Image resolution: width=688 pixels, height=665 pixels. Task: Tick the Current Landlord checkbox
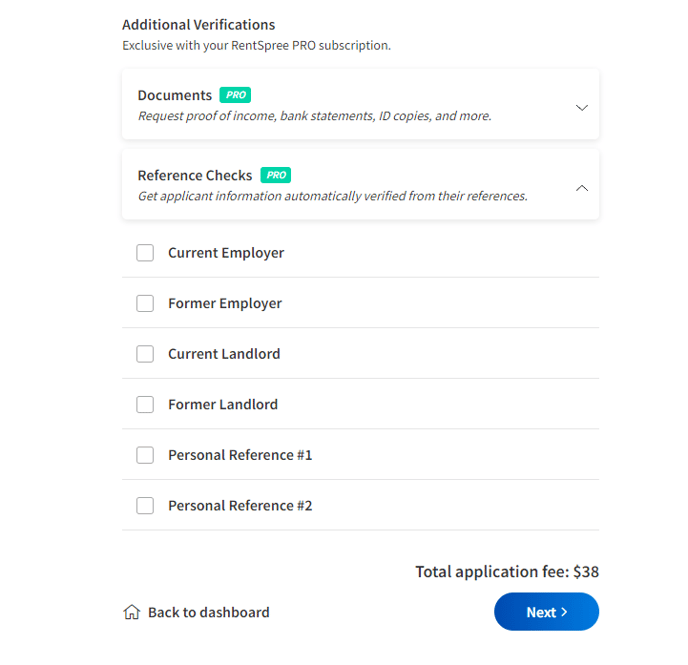coord(145,354)
